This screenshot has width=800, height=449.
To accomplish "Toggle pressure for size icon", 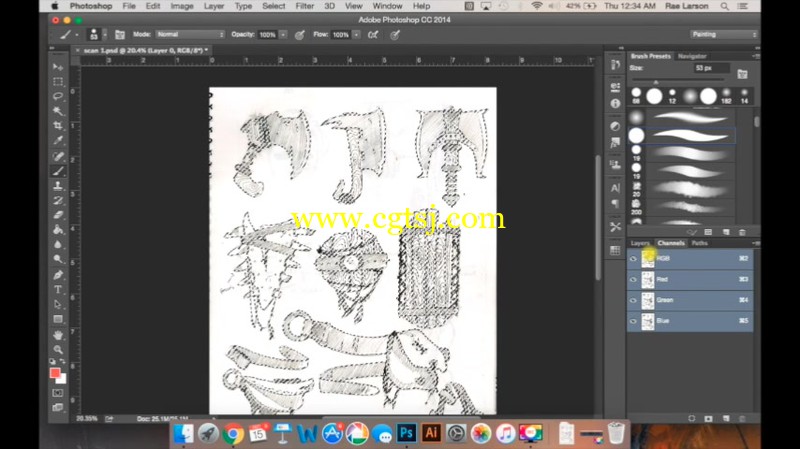I will point(395,35).
